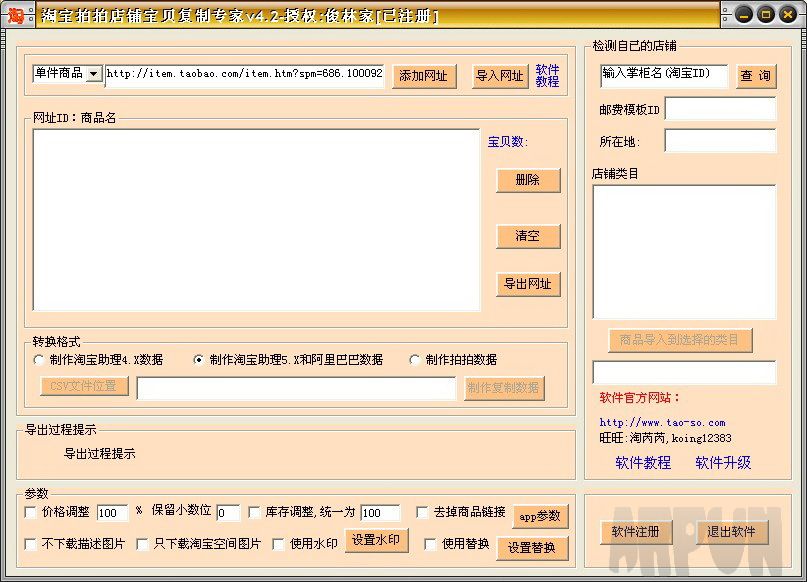Select the 制作淘宝助理4.X数据 radio option
This screenshot has height=582, width=807.
click(39, 360)
